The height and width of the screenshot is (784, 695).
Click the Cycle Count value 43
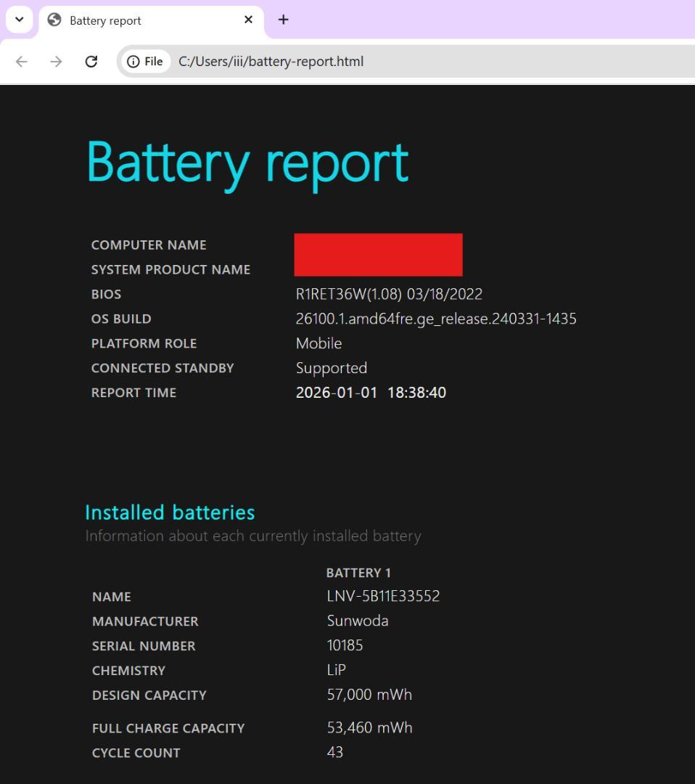click(334, 752)
